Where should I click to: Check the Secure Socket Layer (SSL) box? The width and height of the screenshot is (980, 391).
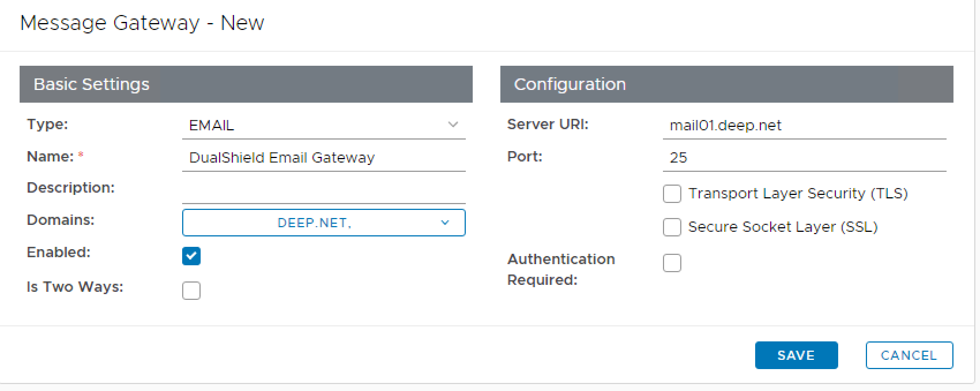672,227
